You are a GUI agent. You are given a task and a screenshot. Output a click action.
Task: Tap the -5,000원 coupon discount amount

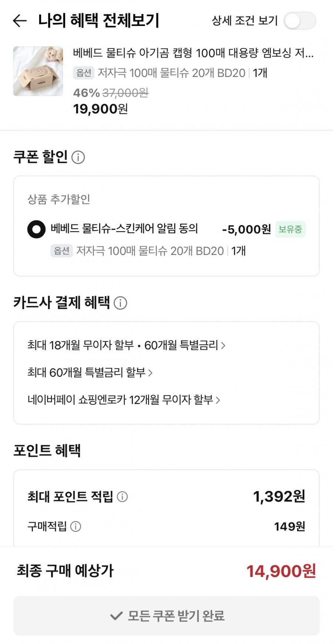point(246,229)
